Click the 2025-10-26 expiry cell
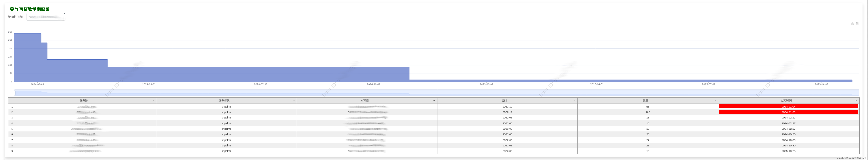The width and height of the screenshot is (868, 160). (x=788, y=151)
